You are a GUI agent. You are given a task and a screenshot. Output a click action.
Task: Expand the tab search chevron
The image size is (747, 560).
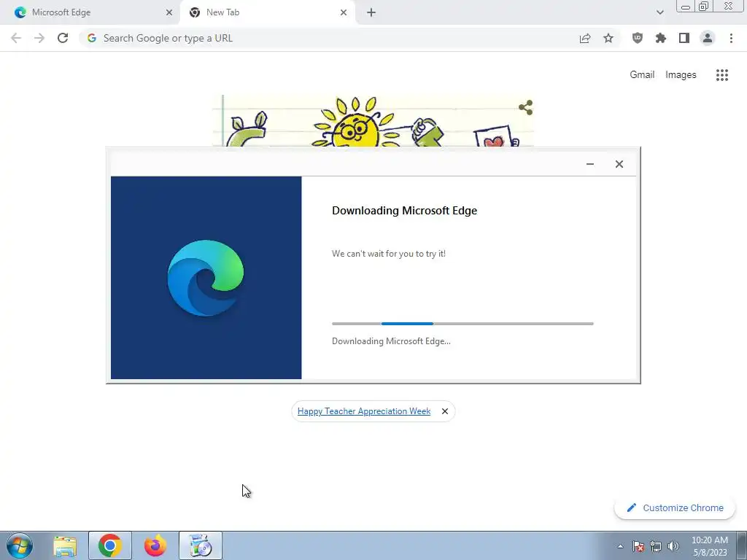coord(659,12)
